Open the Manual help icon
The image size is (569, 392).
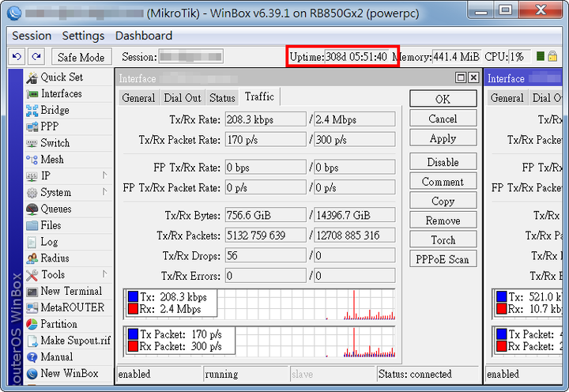point(32,357)
